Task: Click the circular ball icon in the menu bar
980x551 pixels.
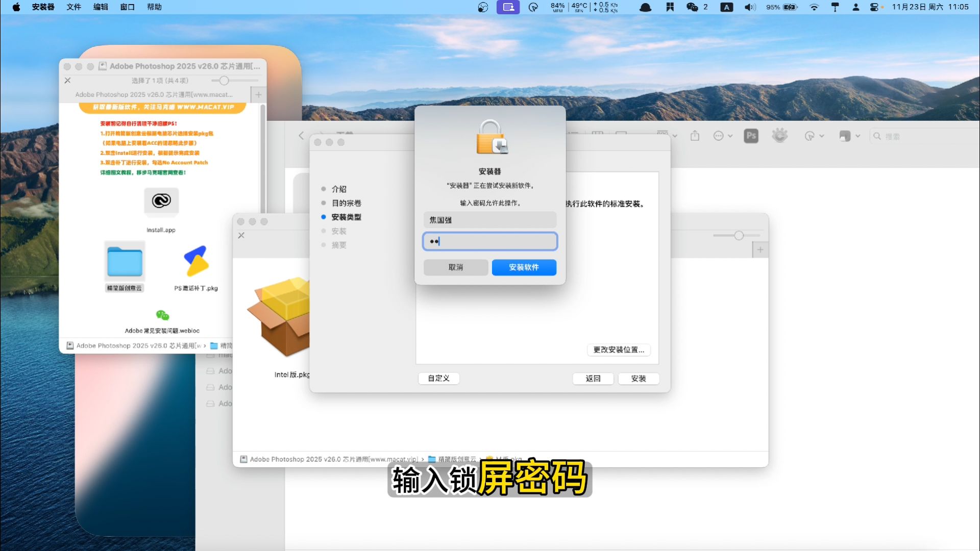Action: (483, 7)
